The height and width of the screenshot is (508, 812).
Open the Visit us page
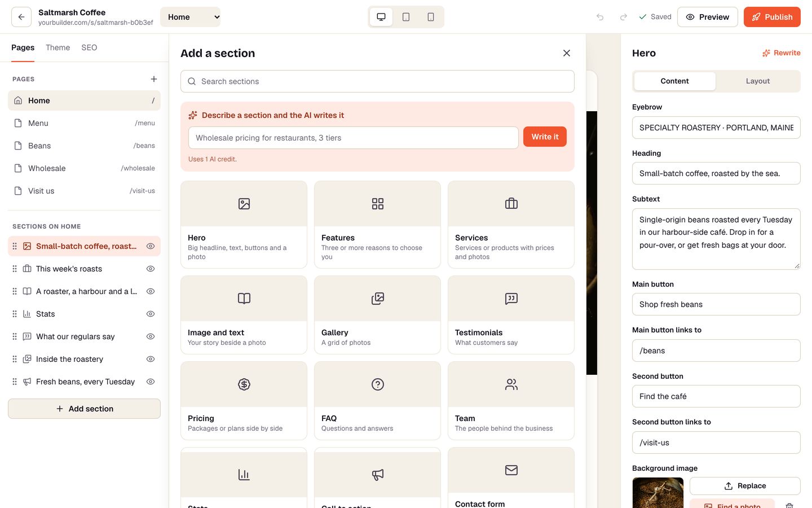tap(84, 191)
